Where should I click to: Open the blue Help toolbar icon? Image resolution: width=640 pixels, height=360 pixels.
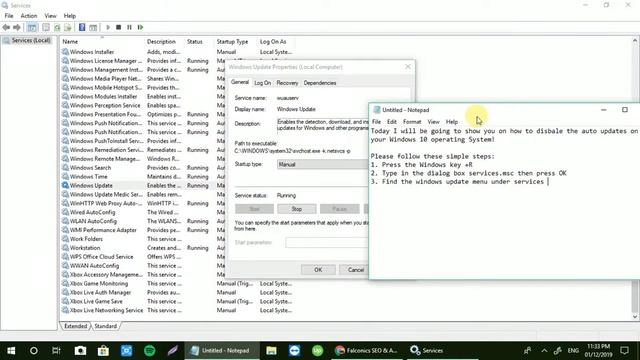82,27
